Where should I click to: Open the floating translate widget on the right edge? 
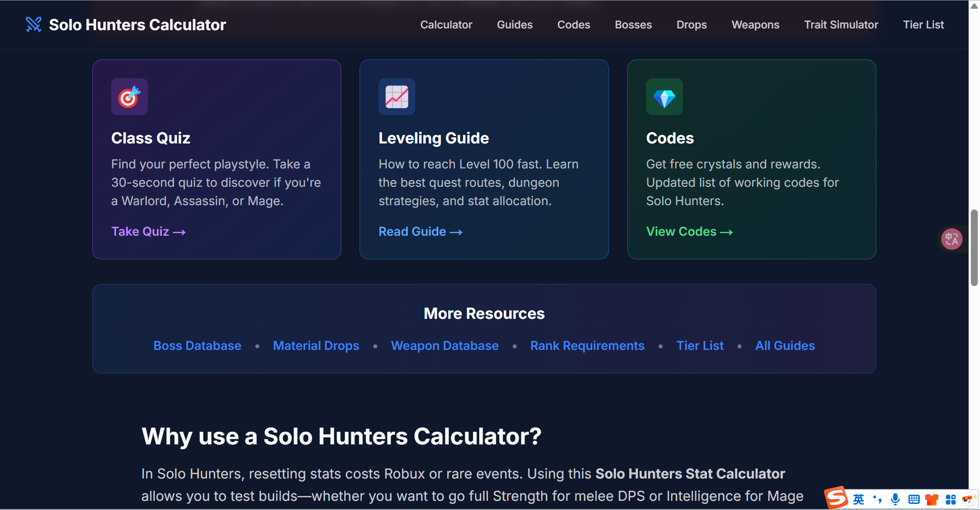[x=952, y=239]
